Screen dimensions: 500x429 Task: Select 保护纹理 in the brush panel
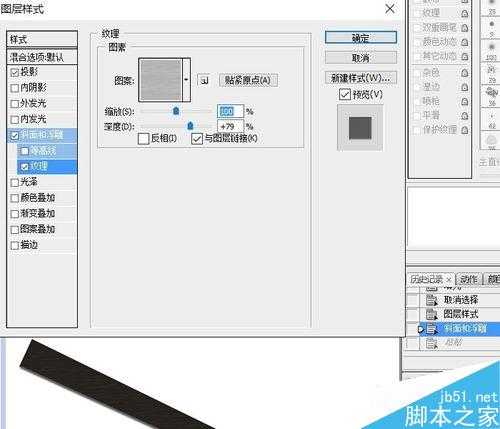pyautogui.click(x=439, y=130)
